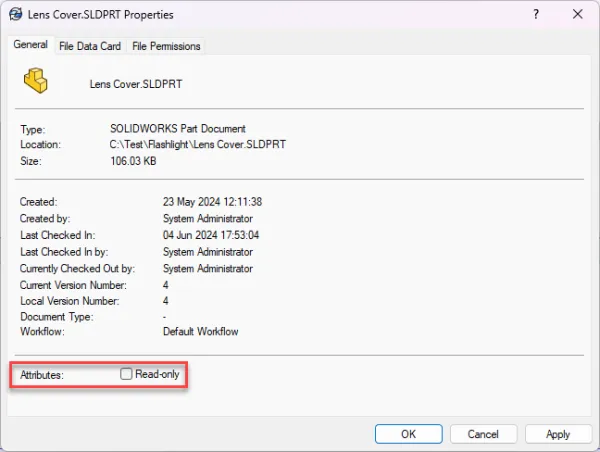Open the help question mark button
Viewport: 600px width, 452px height.
tap(536, 14)
